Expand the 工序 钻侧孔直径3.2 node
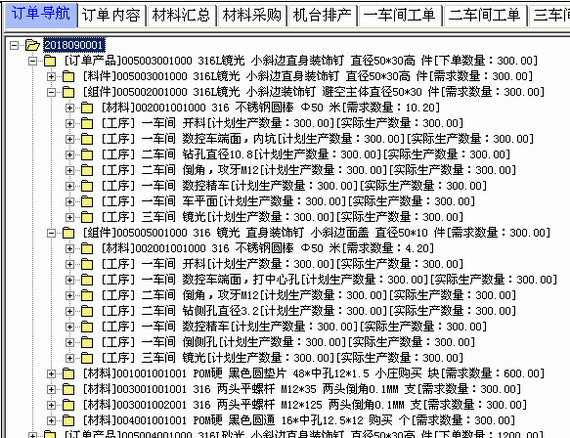 point(70,311)
